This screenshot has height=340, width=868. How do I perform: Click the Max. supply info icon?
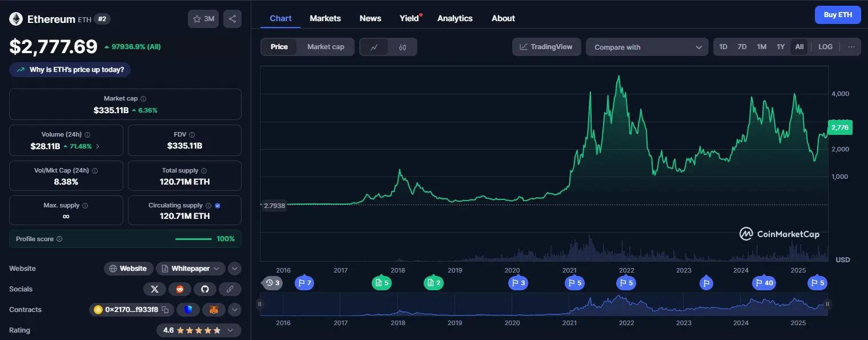click(85, 206)
